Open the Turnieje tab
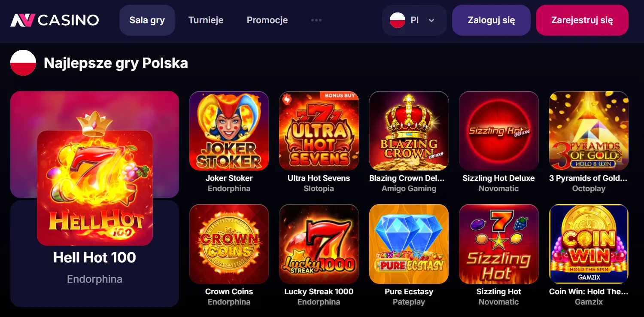Screen dimensions: 644x317 pyautogui.click(x=206, y=20)
